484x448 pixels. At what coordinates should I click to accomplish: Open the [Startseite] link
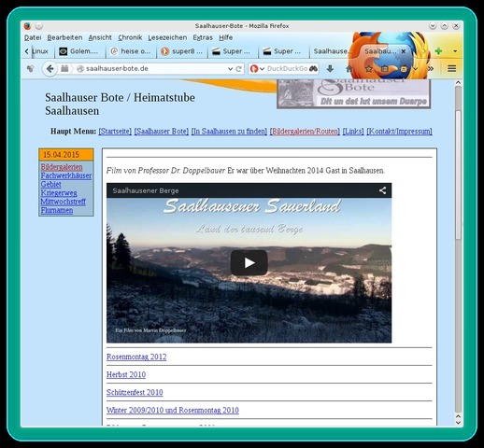point(115,132)
